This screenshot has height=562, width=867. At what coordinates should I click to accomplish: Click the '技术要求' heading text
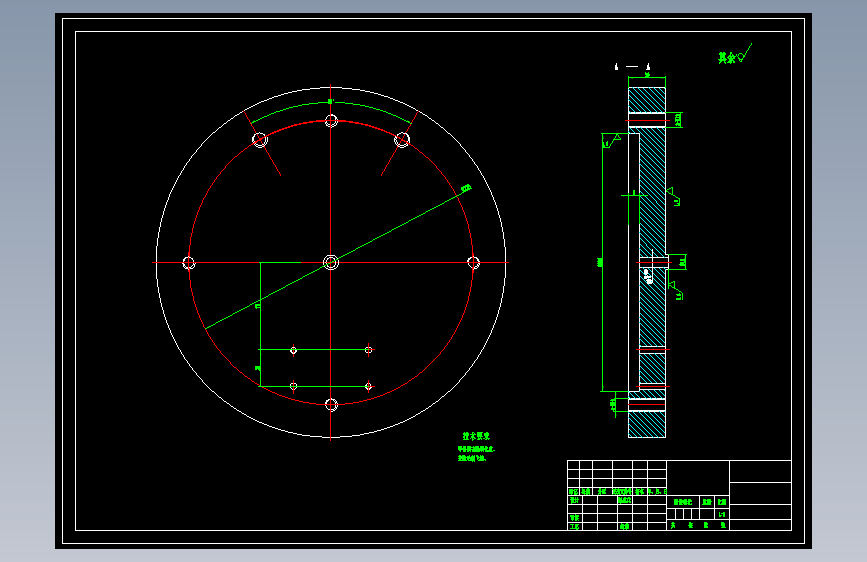(x=476, y=436)
